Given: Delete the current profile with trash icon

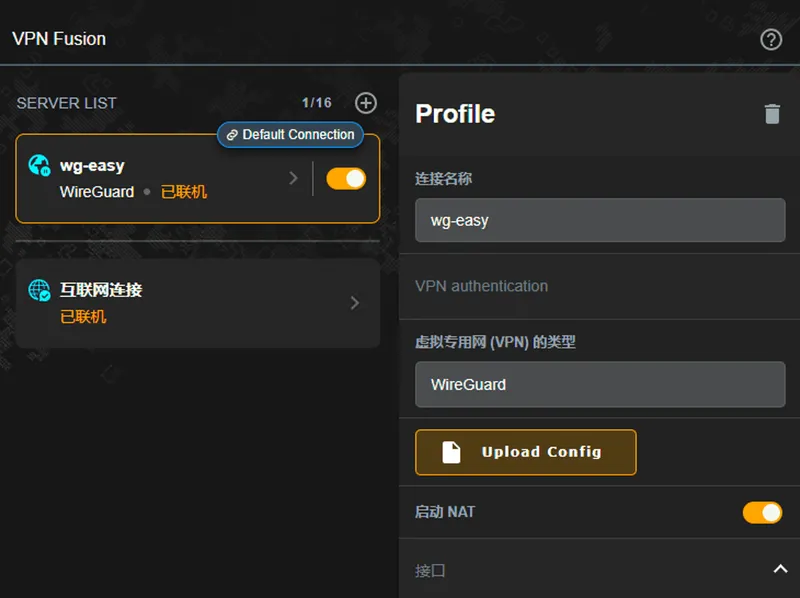Looking at the screenshot, I should (x=772, y=114).
